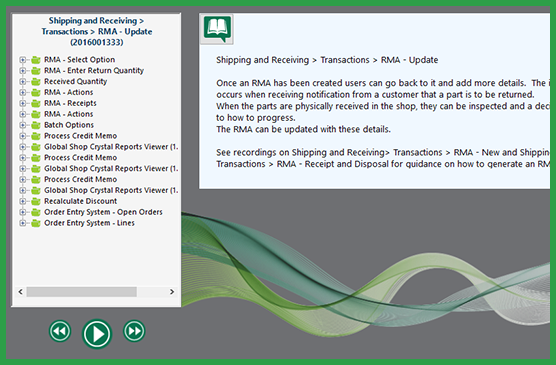The height and width of the screenshot is (365, 556).
Task: Expand Order Entry System - Lines node
Action: [x=22, y=223]
